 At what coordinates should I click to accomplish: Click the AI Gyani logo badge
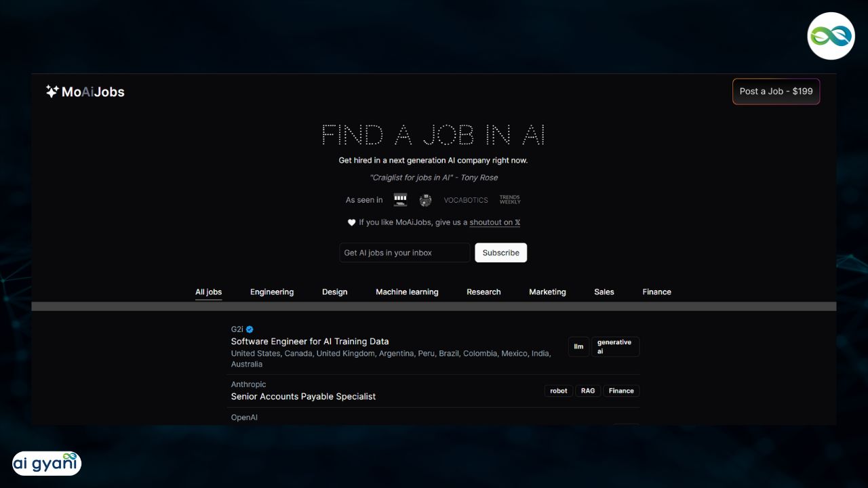pyautogui.click(x=47, y=464)
